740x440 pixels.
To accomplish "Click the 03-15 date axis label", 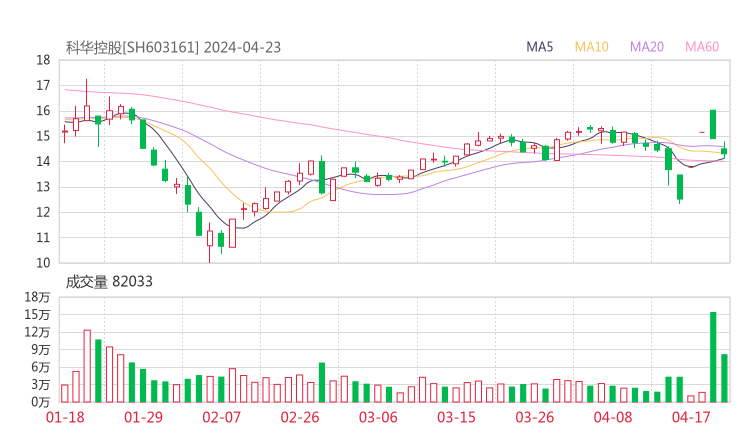I will coord(456,417).
